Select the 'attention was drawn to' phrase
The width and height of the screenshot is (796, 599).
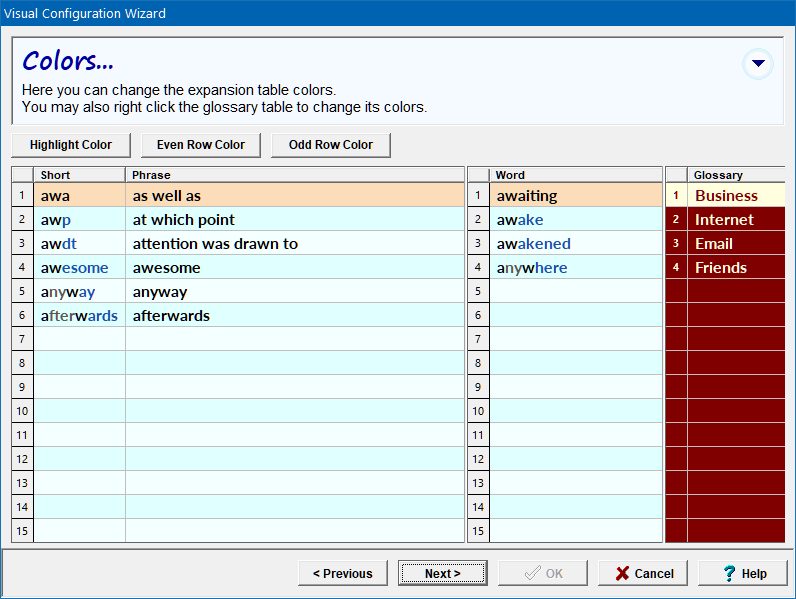pyautogui.click(x=215, y=244)
